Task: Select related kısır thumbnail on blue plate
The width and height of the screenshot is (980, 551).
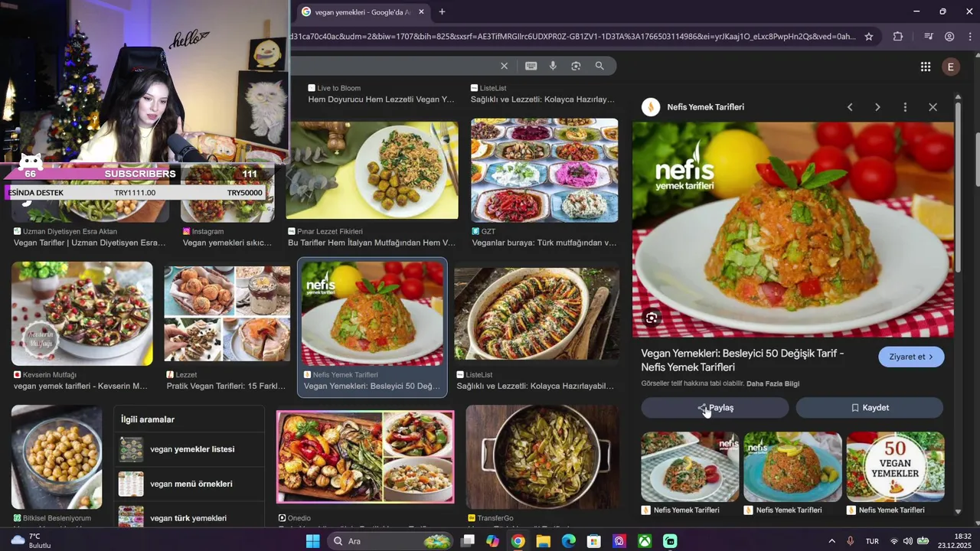Action: [x=792, y=467]
